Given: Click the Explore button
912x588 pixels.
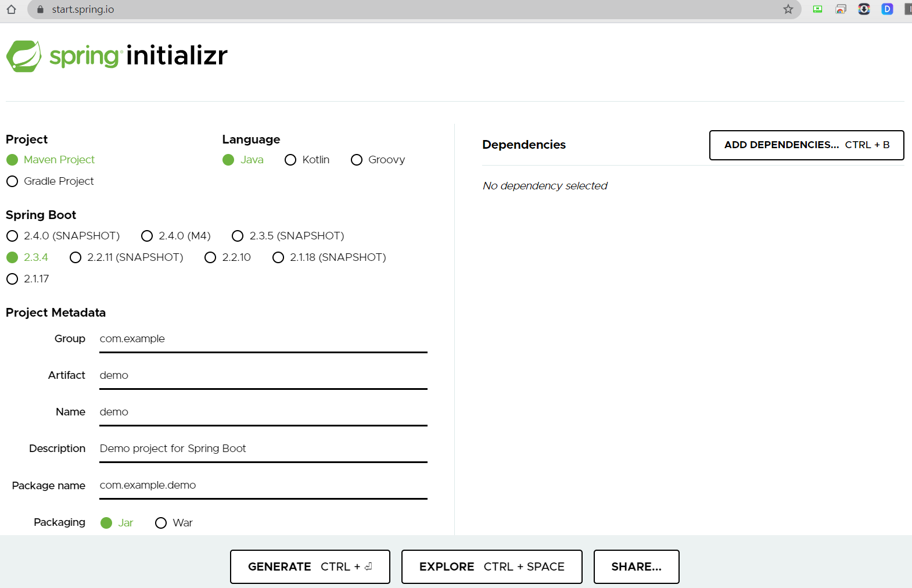Looking at the screenshot, I should (492, 567).
